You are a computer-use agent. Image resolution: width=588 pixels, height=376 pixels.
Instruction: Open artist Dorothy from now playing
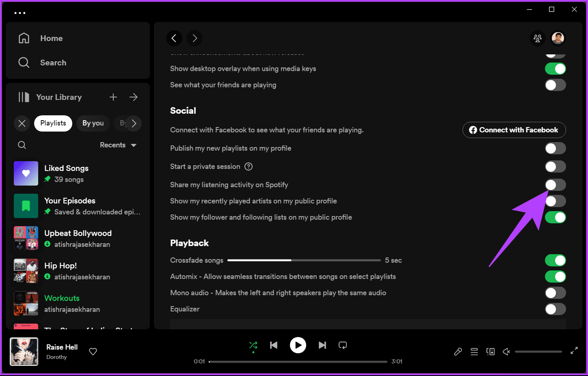coord(56,357)
